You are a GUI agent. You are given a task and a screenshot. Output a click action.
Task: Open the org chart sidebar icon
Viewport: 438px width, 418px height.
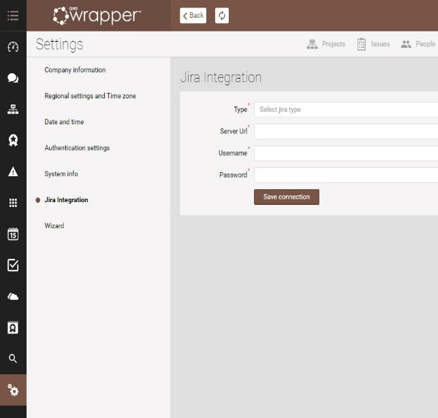point(13,109)
